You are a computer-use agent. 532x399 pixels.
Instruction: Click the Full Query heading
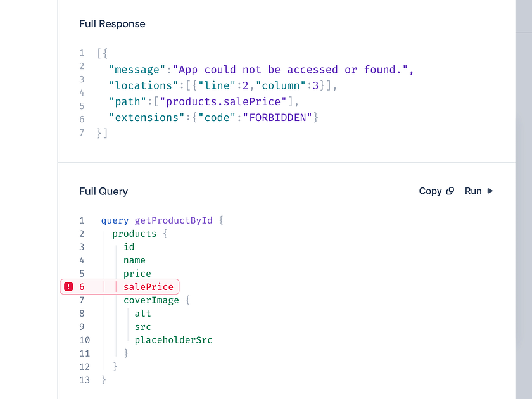(x=103, y=191)
